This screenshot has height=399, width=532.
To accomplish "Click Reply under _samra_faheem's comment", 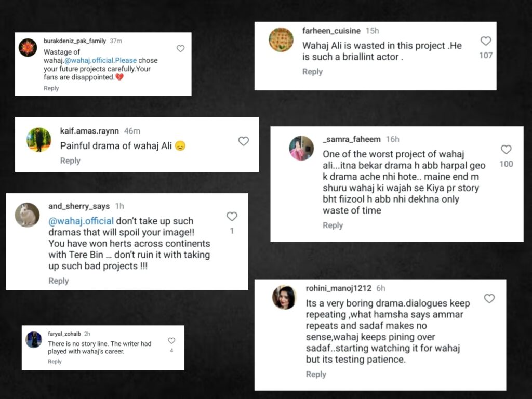I will pos(332,225).
